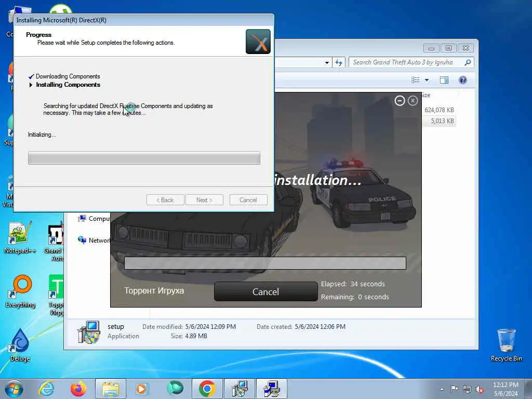Click the Size 4.89 MB value
Image resolution: width=532 pixels, height=399 pixels.
(196, 336)
